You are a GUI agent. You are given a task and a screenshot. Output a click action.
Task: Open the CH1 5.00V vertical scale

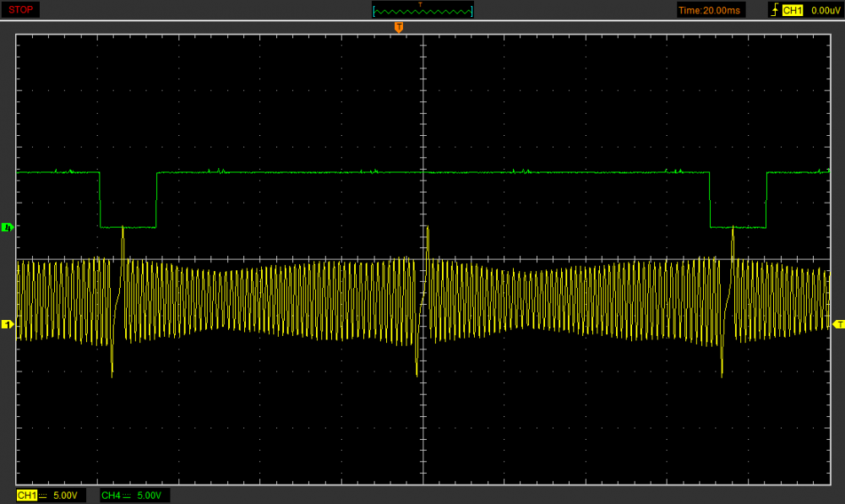click(x=66, y=495)
